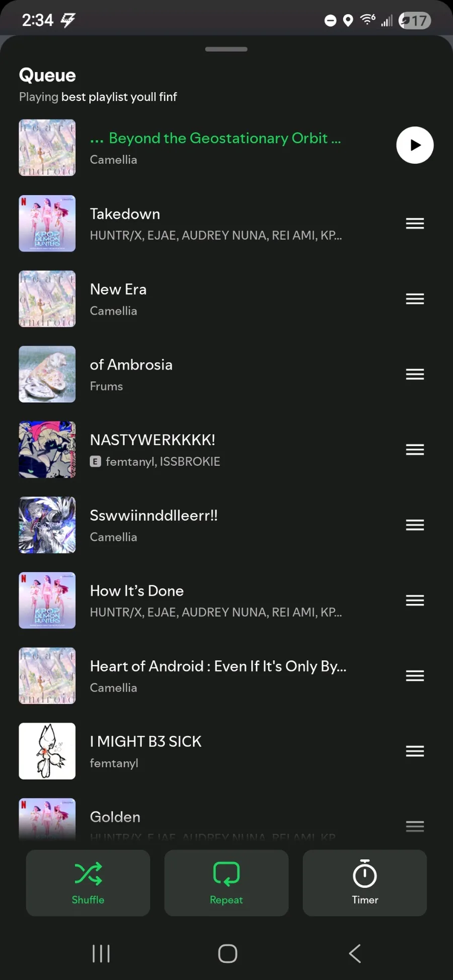The image size is (453, 980).
Task: Open the of Ambrosia album thumbnail
Action: pyautogui.click(x=47, y=374)
